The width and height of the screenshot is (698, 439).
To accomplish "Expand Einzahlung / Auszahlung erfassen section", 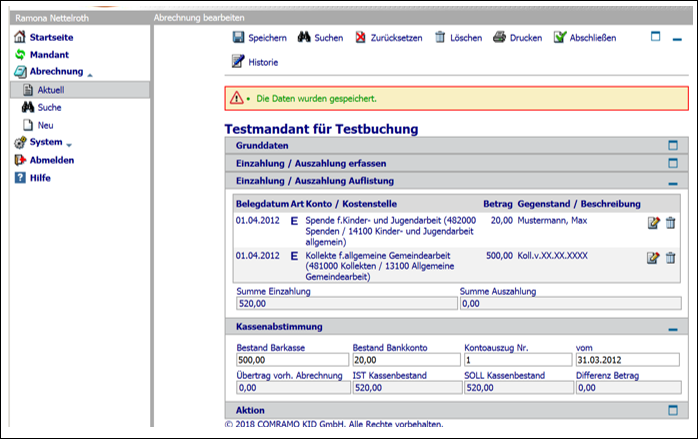I will [x=673, y=163].
